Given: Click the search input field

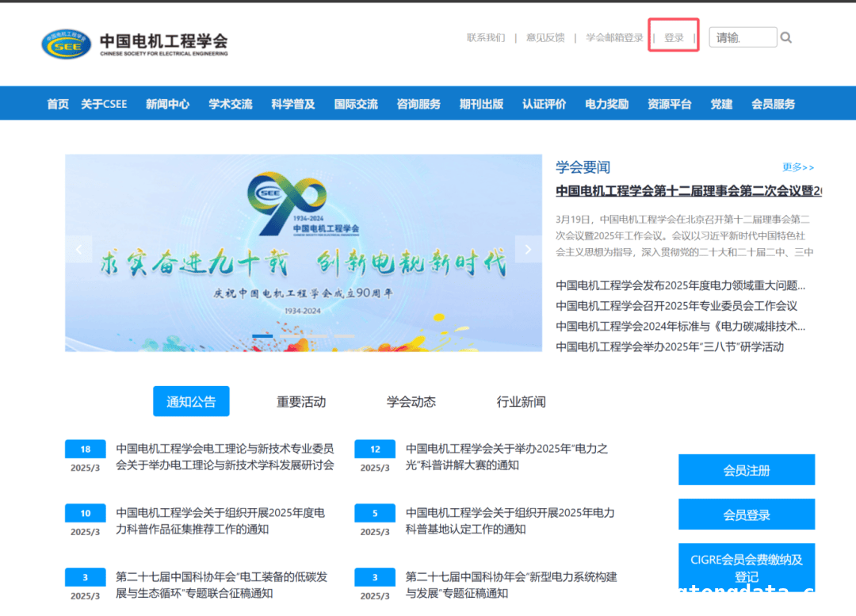Looking at the screenshot, I should point(743,37).
